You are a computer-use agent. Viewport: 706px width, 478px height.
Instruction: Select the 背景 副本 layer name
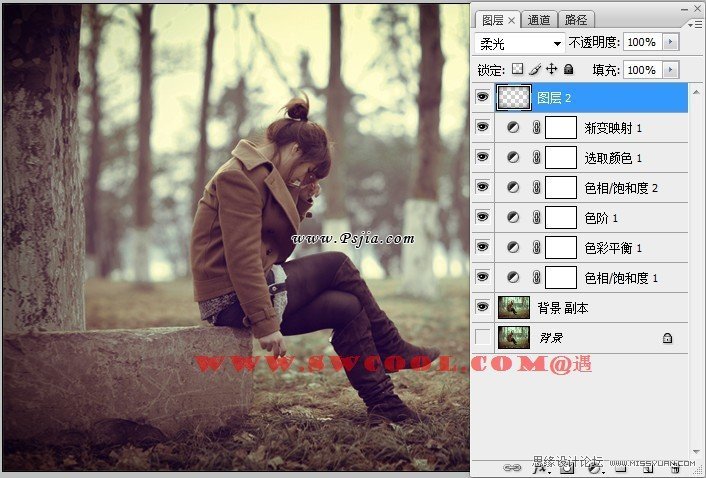(x=563, y=308)
